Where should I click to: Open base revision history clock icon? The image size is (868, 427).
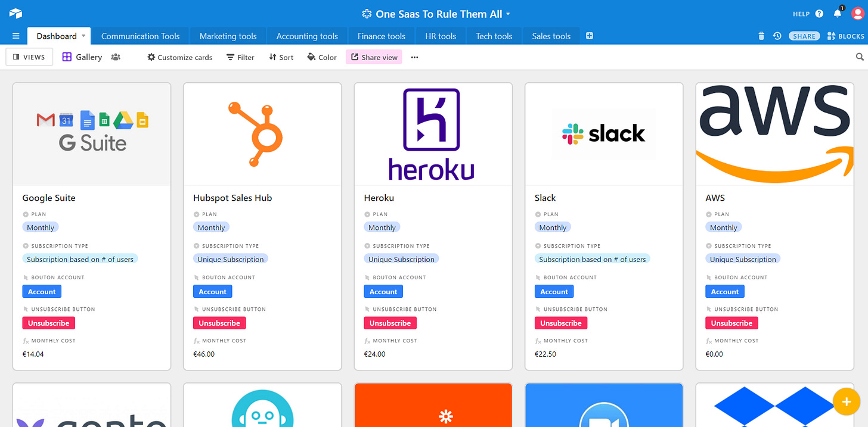777,36
